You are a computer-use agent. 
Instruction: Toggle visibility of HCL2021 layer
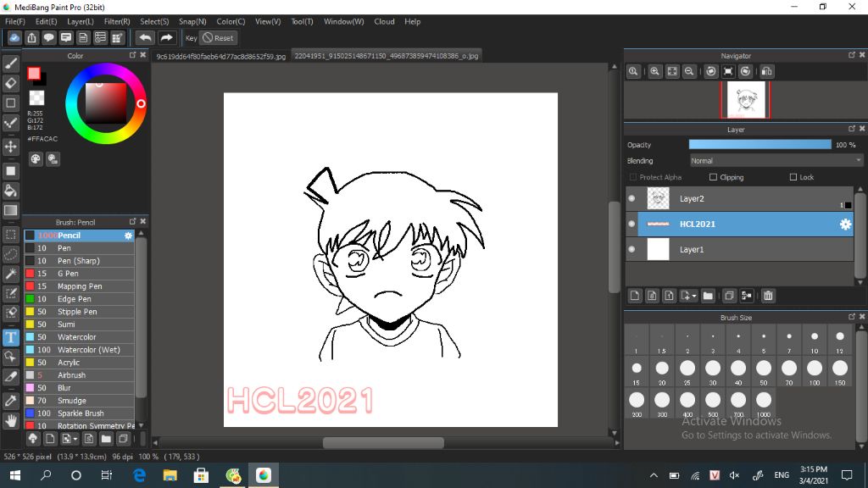632,224
